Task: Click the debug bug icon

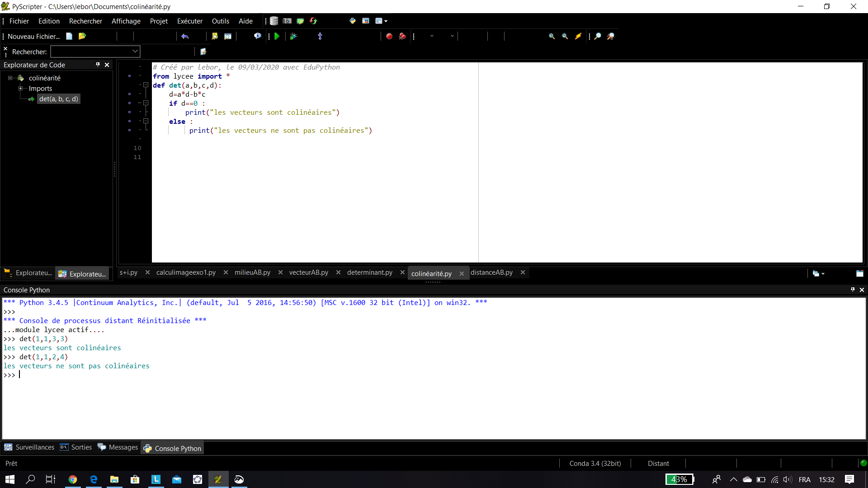Action: pos(293,36)
